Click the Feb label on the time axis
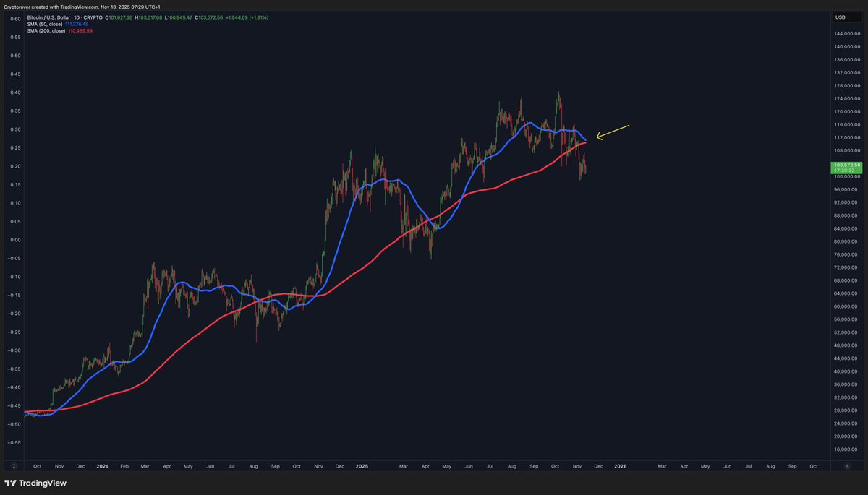The width and height of the screenshot is (868, 495). coord(124,466)
